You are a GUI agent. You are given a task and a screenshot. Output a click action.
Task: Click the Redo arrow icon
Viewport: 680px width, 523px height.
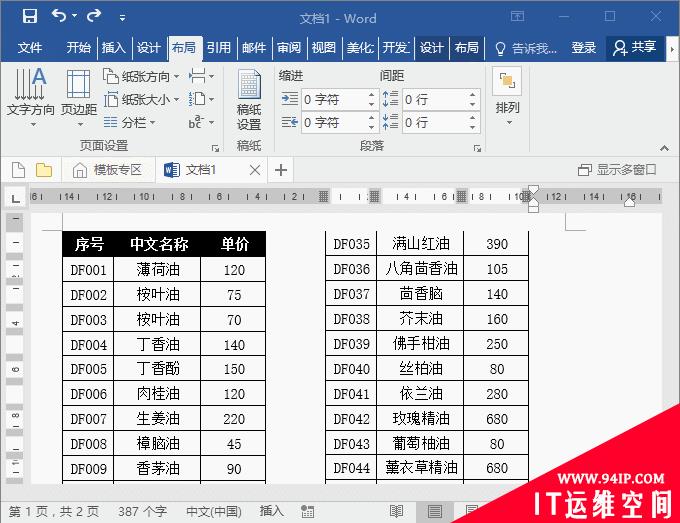click(94, 16)
